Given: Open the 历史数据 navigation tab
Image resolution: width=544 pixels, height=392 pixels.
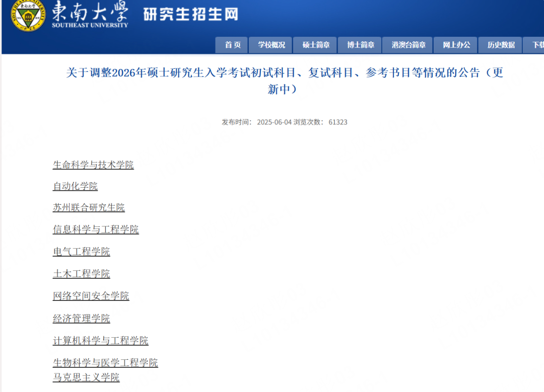Looking at the screenshot, I should (500, 45).
